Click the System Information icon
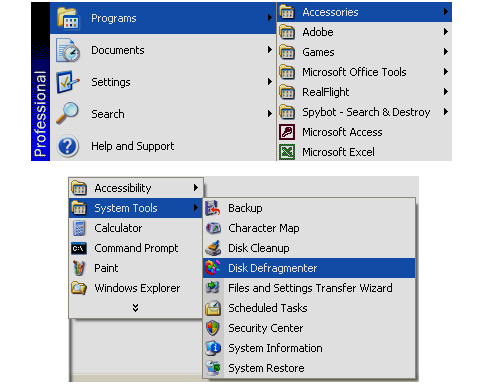Screen dimensions: 489x386 tap(213, 348)
